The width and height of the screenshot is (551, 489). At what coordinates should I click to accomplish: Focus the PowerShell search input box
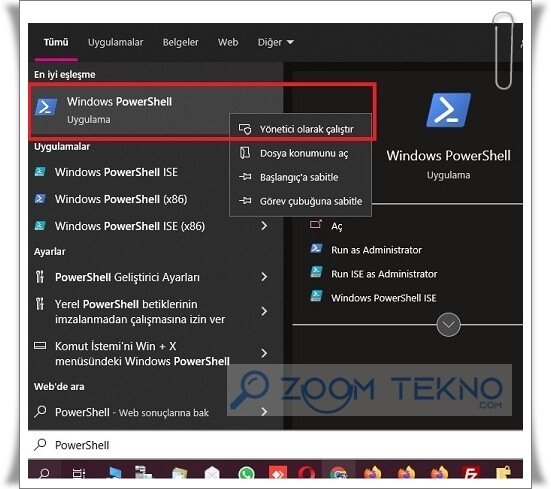click(275, 445)
